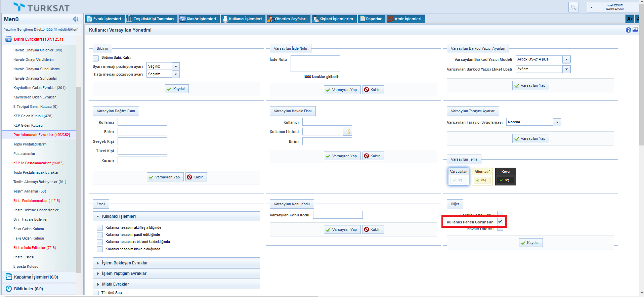Image resolution: width=644 pixels, height=297 pixels.
Task: Check Kullanıcı hesabım aktifleştirildiğinde option
Action: [x=100, y=228]
